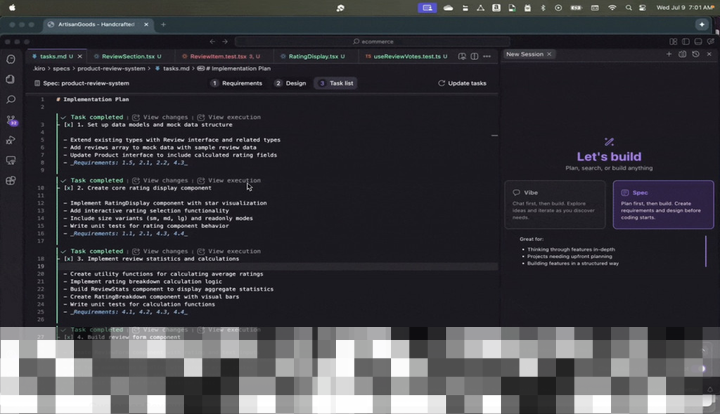Open the Remote Explorer sidebar icon
Image resolution: width=720 pixels, height=414 pixels.
coord(11,160)
